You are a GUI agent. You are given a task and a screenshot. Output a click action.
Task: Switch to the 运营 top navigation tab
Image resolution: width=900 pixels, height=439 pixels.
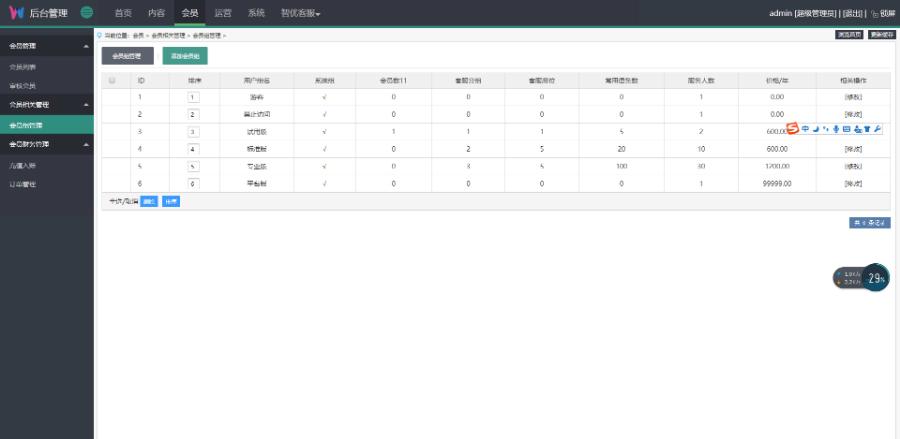coord(223,13)
